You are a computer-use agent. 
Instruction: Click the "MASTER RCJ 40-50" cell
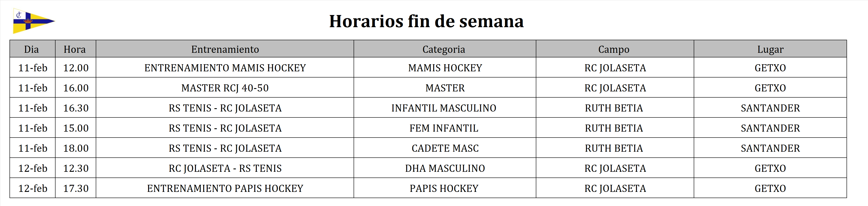coord(225,88)
